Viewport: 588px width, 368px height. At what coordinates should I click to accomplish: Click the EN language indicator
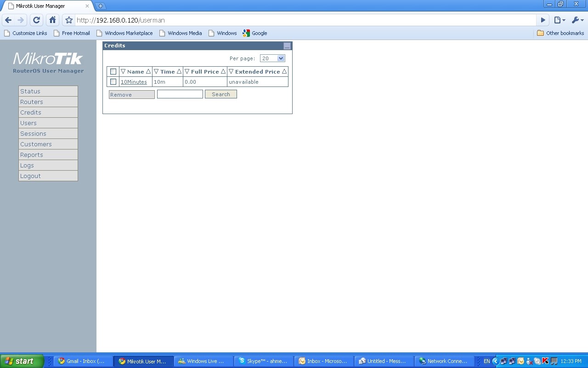click(x=486, y=361)
